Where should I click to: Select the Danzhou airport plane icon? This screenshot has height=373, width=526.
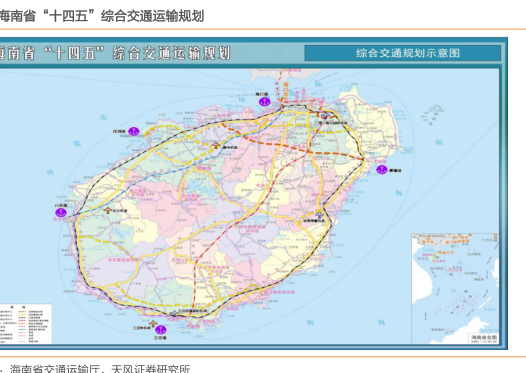pyautogui.click(x=216, y=146)
